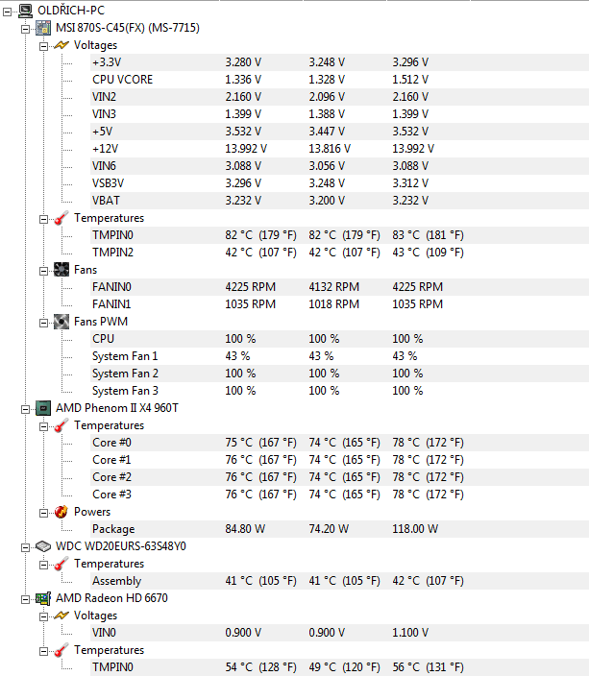Image resolution: width=589 pixels, height=700 pixels.
Task: Select the hard drive Assembly temperature row
Action: click(116, 581)
